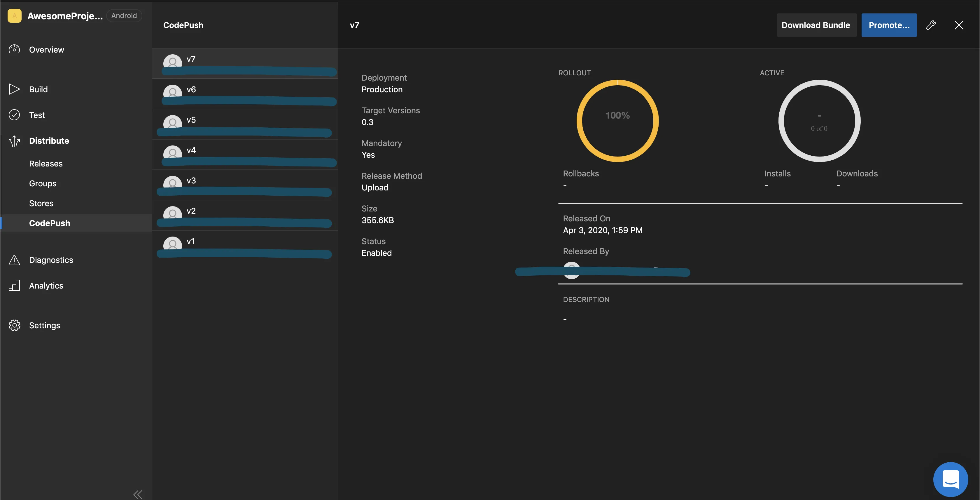Select the Stores menu item
Screen dimensions: 980x500
[41, 203]
